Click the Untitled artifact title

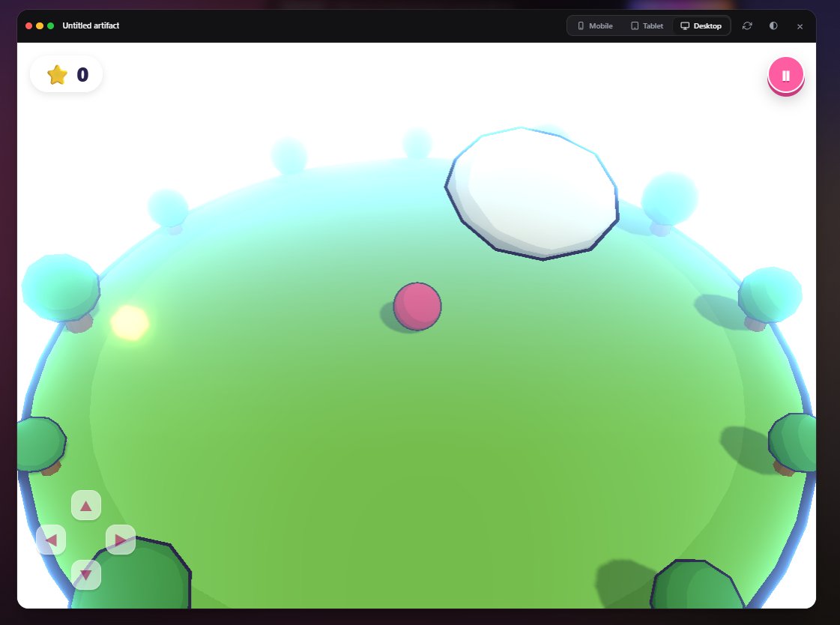coord(91,25)
